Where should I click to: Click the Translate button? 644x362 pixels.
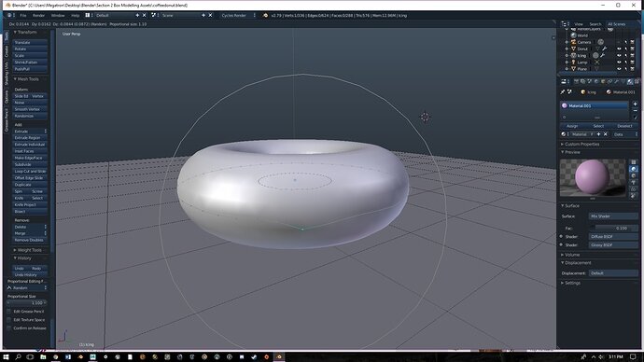click(30, 42)
